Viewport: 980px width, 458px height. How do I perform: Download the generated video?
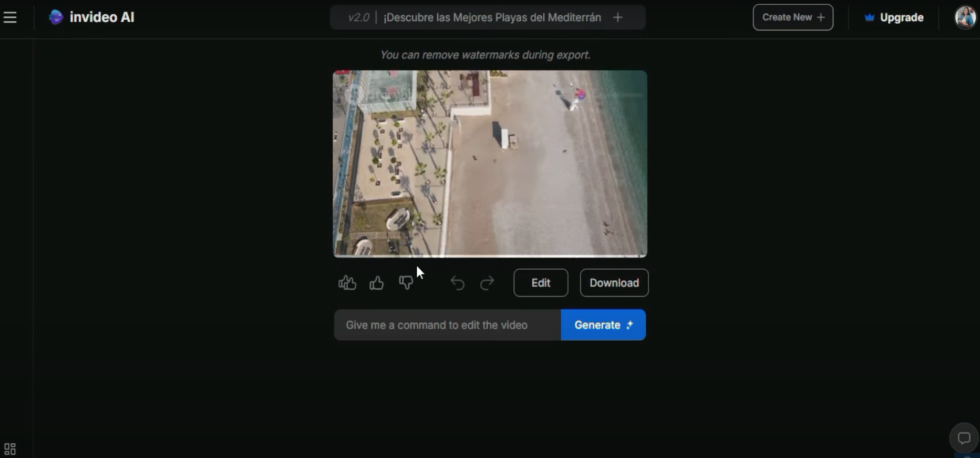tap(614, 283)
